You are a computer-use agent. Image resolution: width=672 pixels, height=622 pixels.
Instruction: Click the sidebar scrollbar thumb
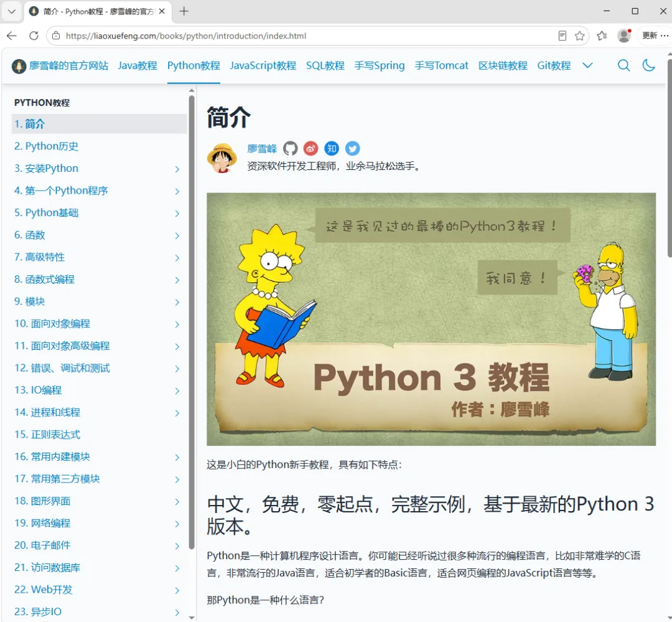coord(192,322)
